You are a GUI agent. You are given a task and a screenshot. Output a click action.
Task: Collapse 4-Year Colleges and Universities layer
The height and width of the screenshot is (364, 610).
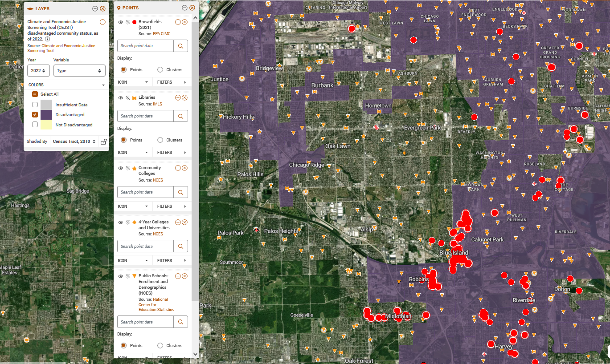[178, 222]
